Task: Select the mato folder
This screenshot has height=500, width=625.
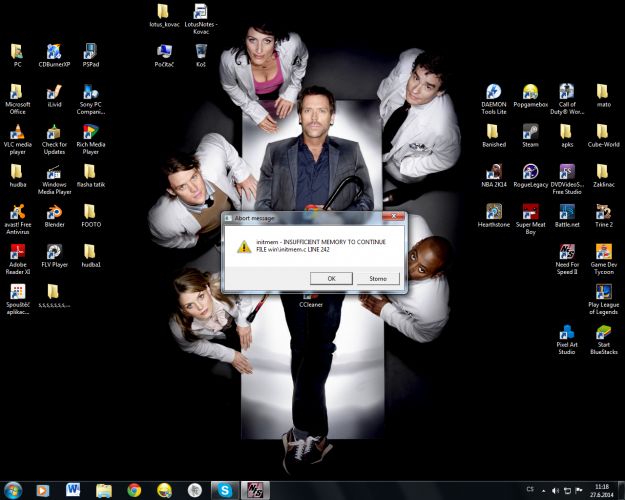Action: click(603, 96)
